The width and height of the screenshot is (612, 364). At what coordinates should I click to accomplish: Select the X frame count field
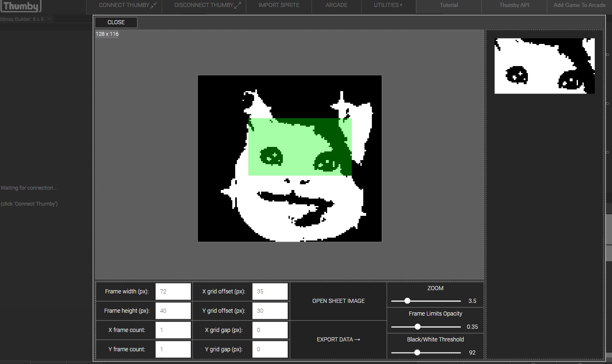coord(173,330)
